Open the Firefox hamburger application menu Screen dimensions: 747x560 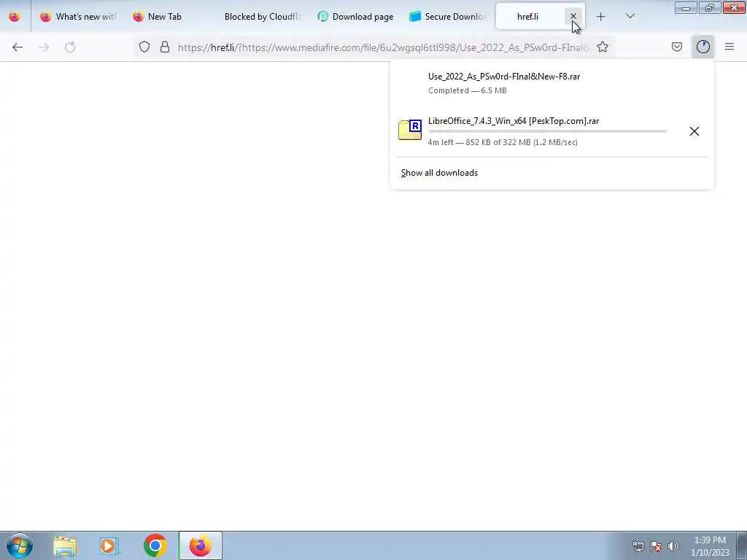pyautogui.click(x=729, y=47)
